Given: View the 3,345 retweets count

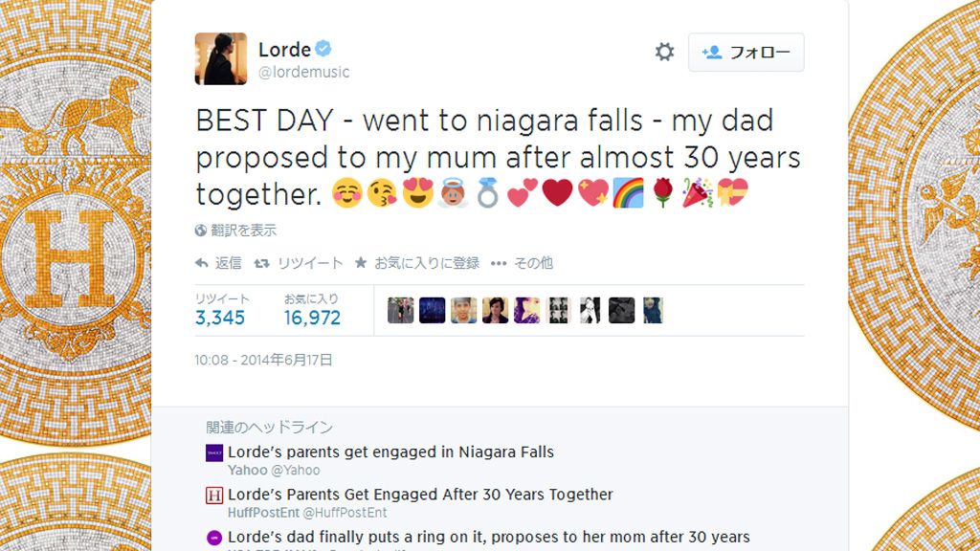Looking at the screenshot, I should 220,318.
